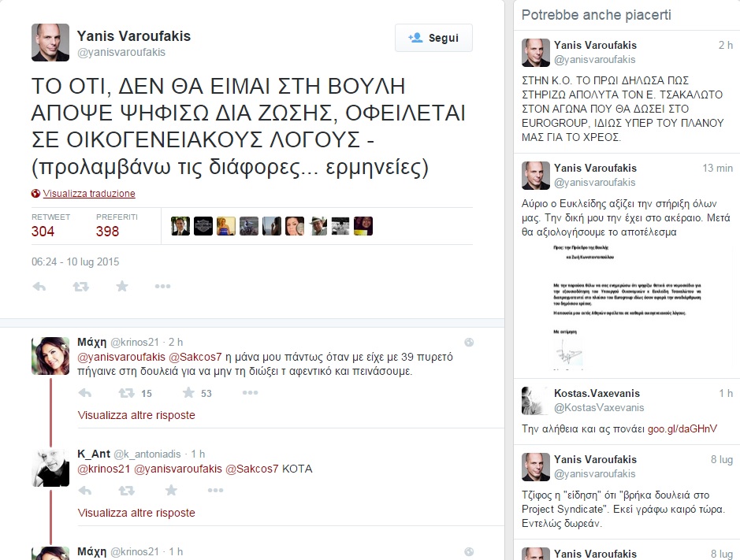The image size is (740, 560).
Task: Open the 398 preferiti list
Action: [x=117, y=225]
